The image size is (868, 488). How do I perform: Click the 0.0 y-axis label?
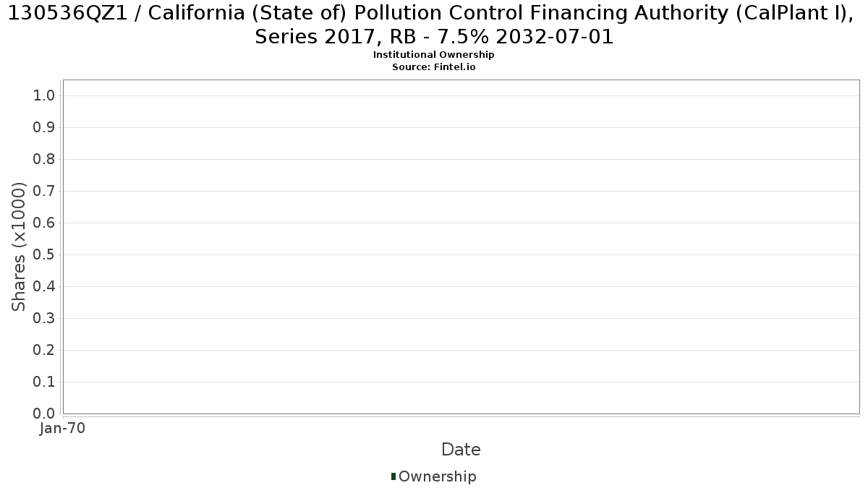[x=44, y=414]
